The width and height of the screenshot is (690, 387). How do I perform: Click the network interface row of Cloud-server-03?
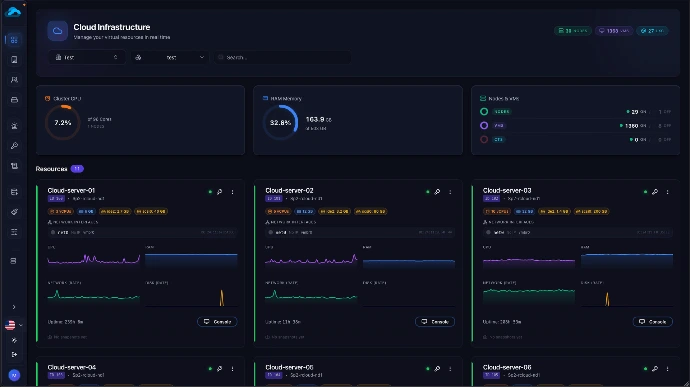pyautogui.click(x=578, y=232)
